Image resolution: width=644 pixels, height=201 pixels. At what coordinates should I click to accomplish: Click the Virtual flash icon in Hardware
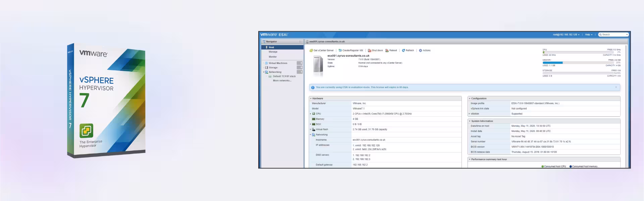314,129
